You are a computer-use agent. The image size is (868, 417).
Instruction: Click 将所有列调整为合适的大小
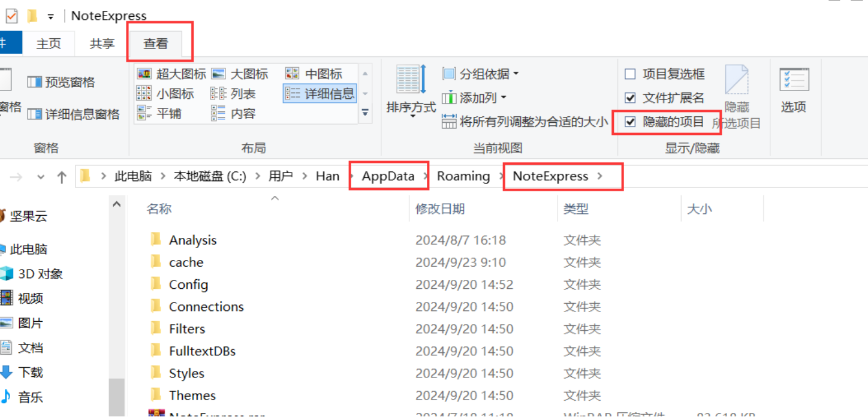click(x=525, y=122)
